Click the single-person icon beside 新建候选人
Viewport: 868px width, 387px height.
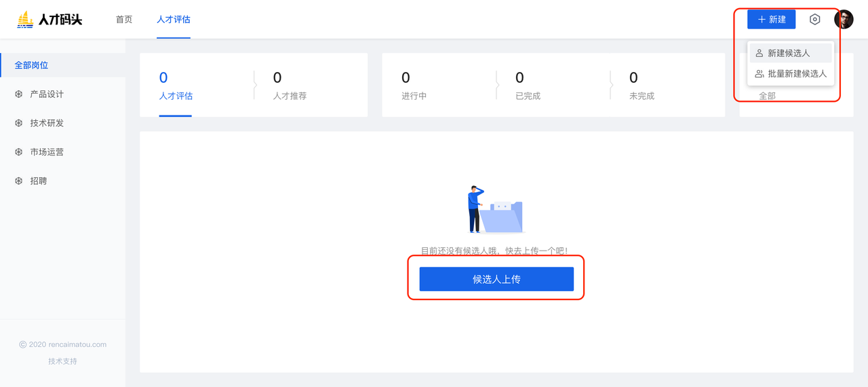759,53
